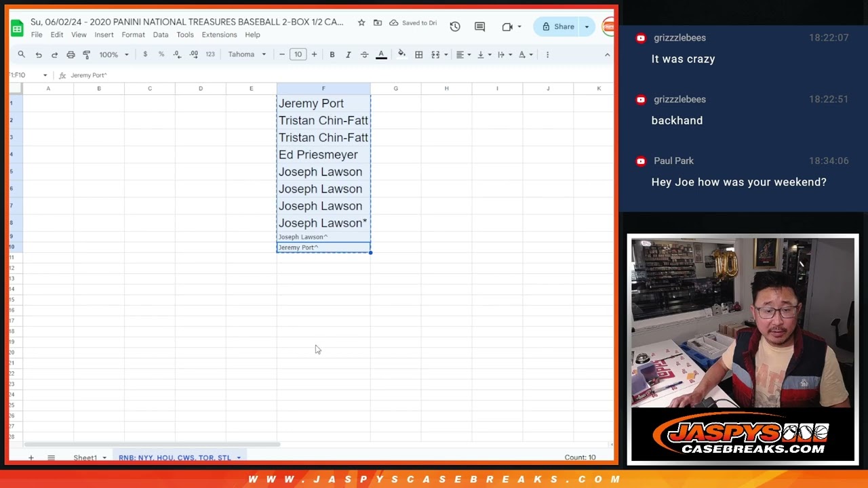Select the cell 'Joseph Lawson*'
868x488 pixels.
pos(323,223)
